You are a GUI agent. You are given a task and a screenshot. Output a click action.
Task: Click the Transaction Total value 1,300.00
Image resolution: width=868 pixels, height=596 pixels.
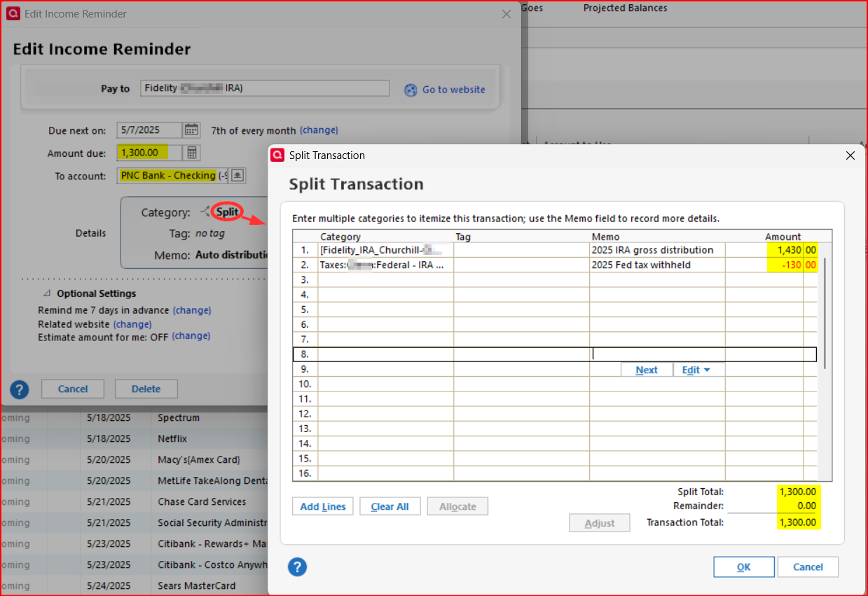tap(798, 522)
